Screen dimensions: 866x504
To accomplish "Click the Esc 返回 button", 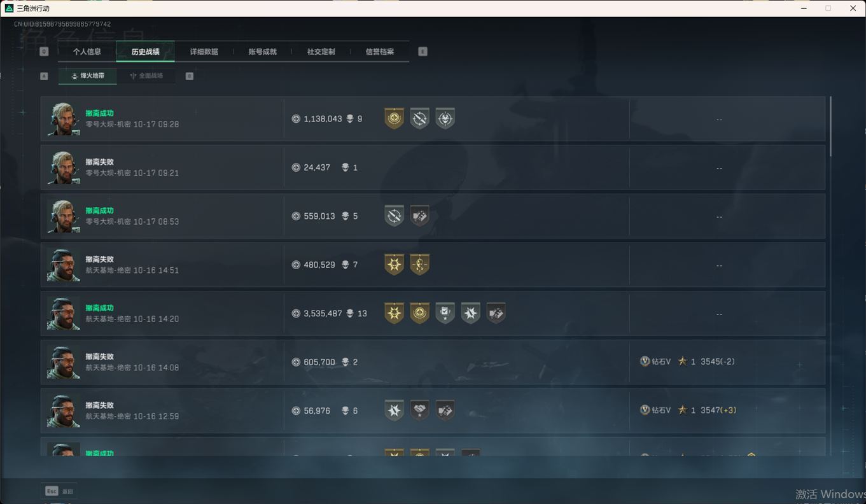I will [59, 491].
